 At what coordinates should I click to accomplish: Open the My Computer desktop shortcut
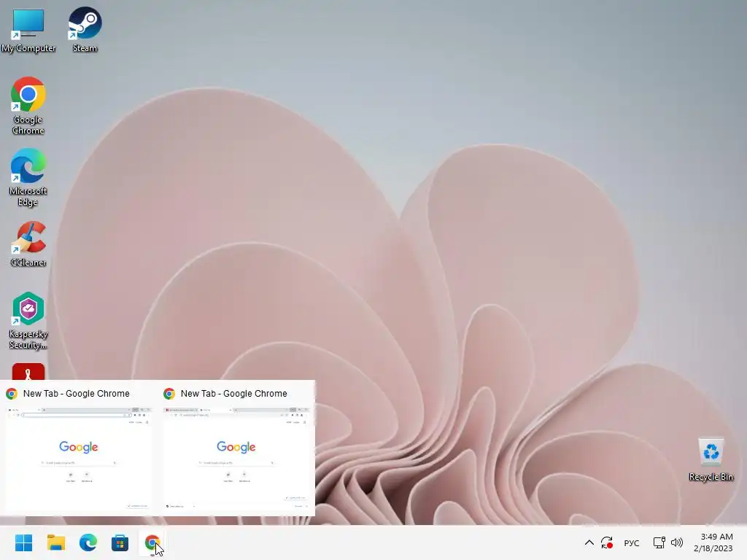(x=28, y=30)
